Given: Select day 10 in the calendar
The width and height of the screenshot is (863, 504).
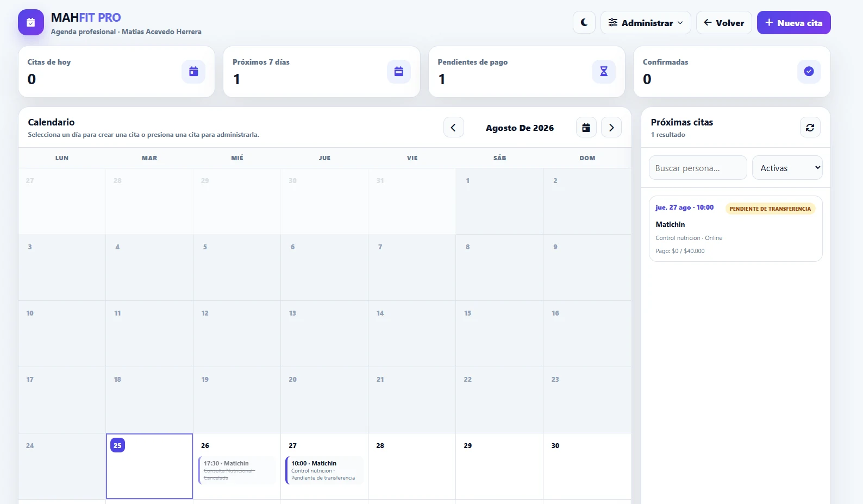Looking at the screenshot, I should click(x=62, y=333).
